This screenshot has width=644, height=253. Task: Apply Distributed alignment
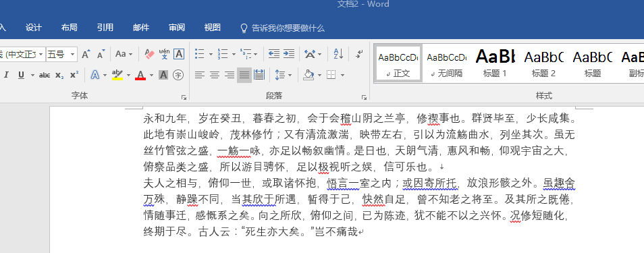click(259, 75)
